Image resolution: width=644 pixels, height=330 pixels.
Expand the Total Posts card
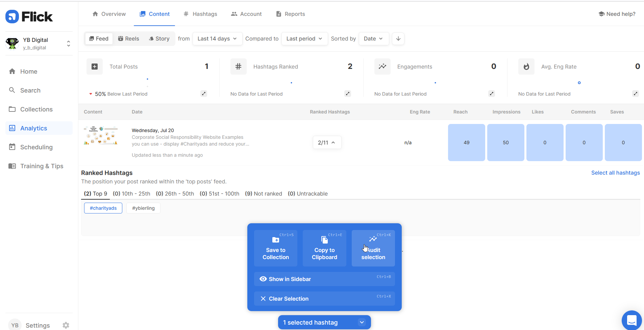[x=203, y=94]
